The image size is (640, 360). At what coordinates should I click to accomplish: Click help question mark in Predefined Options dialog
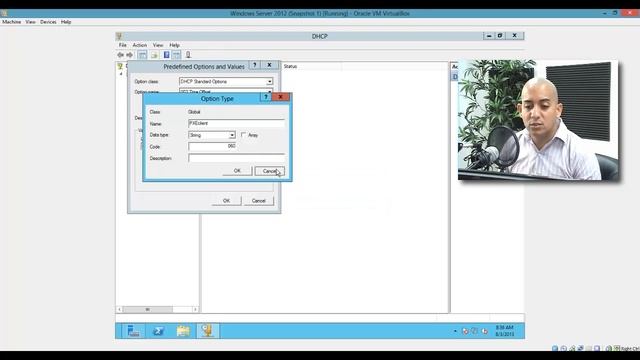click(x=255, y=65)
